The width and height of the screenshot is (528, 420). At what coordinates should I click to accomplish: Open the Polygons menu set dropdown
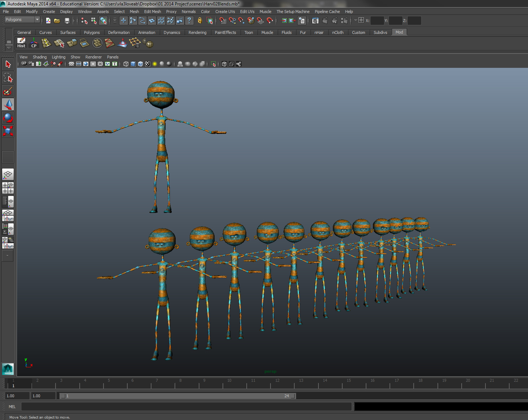tap(22, 19)
